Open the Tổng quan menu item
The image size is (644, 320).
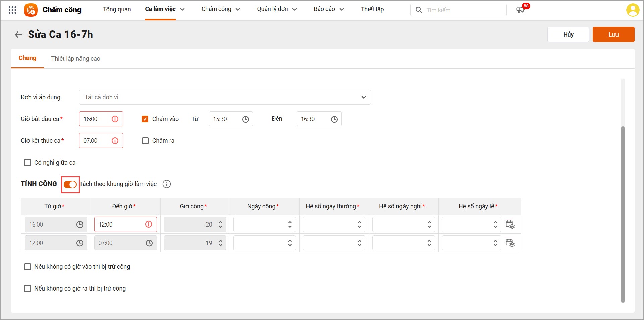coord(117,9)
